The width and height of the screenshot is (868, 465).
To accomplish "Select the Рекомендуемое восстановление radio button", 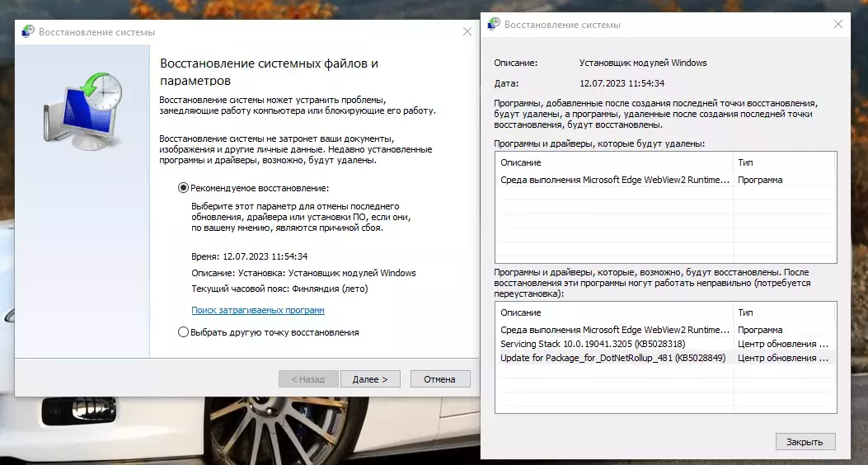I will (x=183, y=188).
